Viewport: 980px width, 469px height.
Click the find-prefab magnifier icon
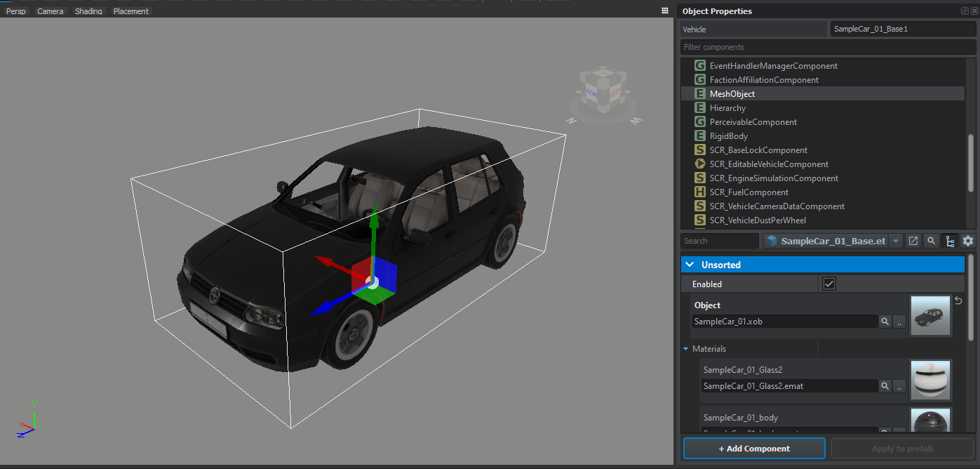point(932,241)
